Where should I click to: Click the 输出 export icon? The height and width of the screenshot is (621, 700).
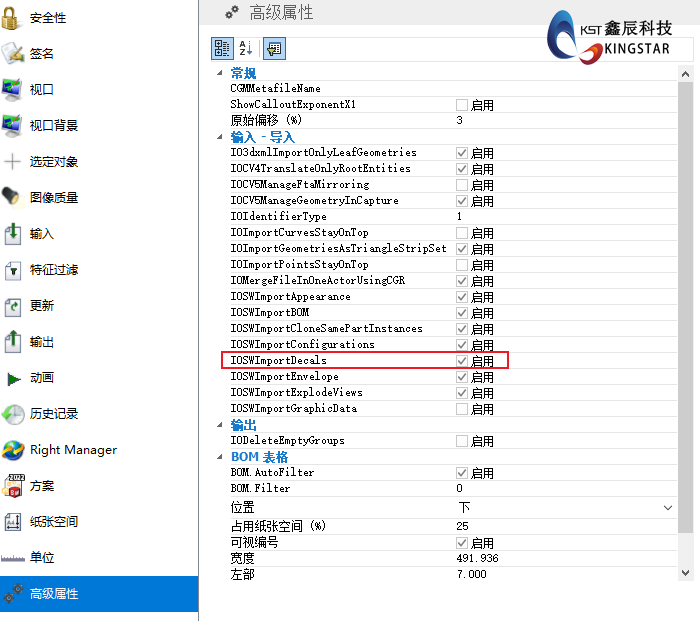click(12, 342)
